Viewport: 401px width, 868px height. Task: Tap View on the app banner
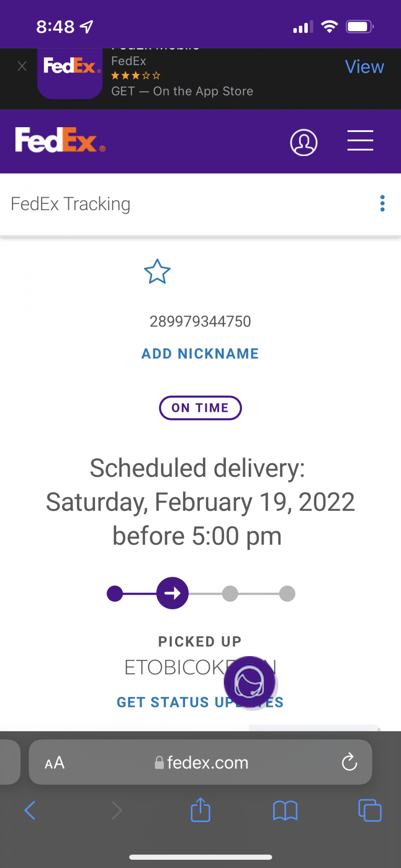point(364,67)
